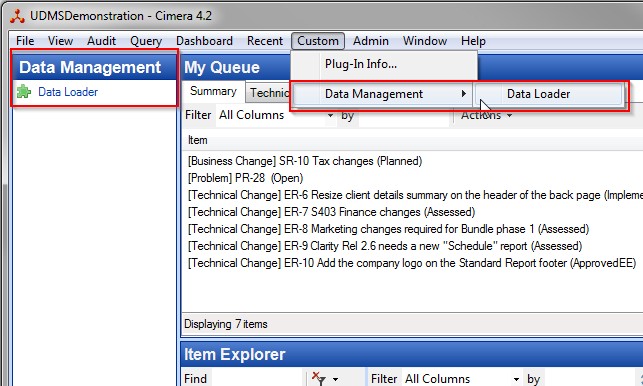This screenshot has height=386, width=643.
Task: Select ER-6 Resize client details row
Action: [x=415, y=195]
